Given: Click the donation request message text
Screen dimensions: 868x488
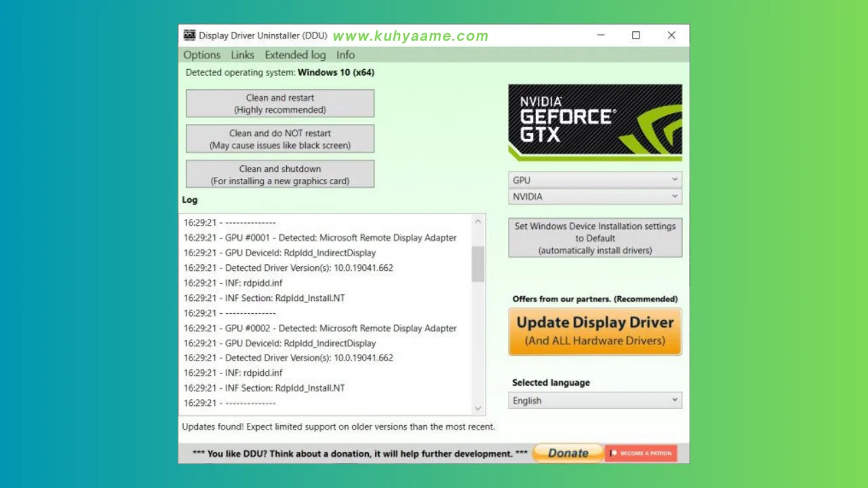Looking at the screenshot, I should tap(360, 453).
